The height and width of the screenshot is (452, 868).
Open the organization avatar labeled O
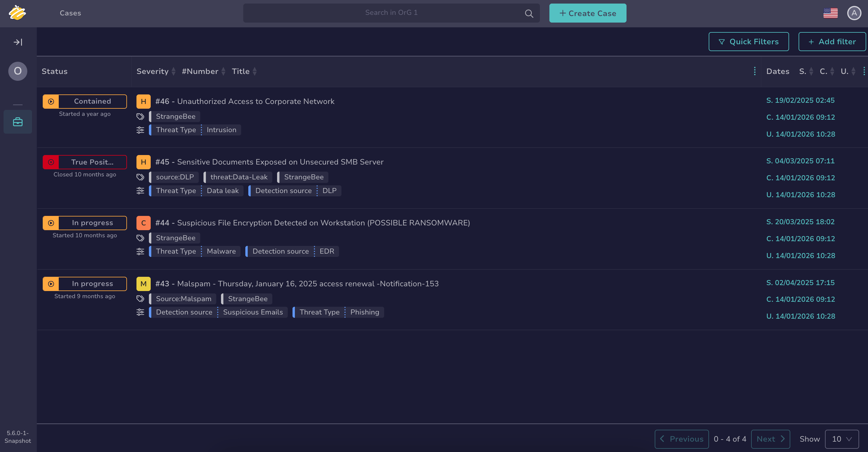click(x=18, y=71)
